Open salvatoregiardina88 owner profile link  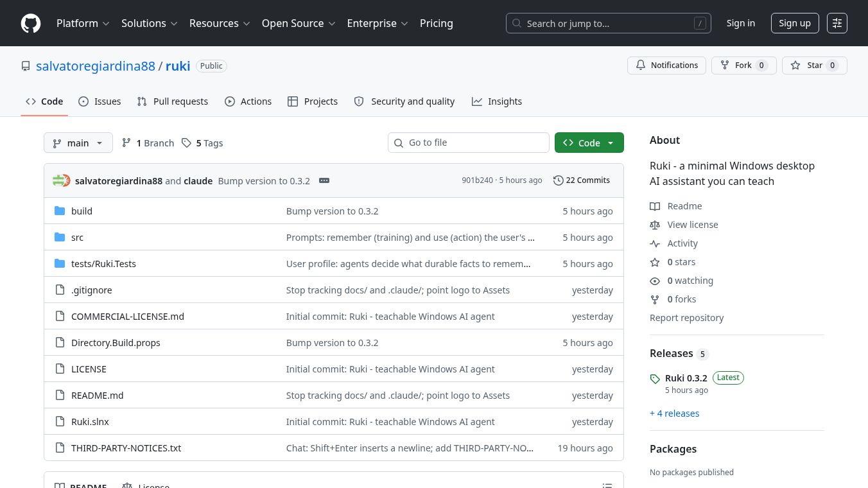coord(96,66)
